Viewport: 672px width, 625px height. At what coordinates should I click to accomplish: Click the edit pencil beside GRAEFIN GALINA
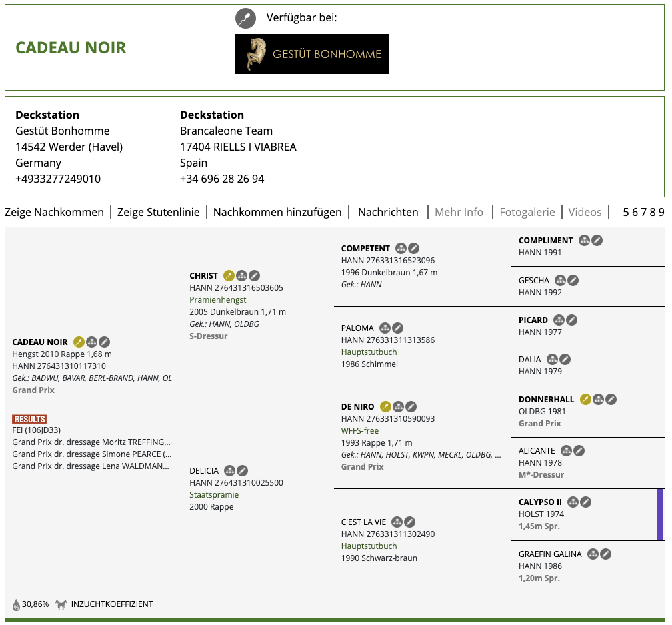(x=605, y=554)
